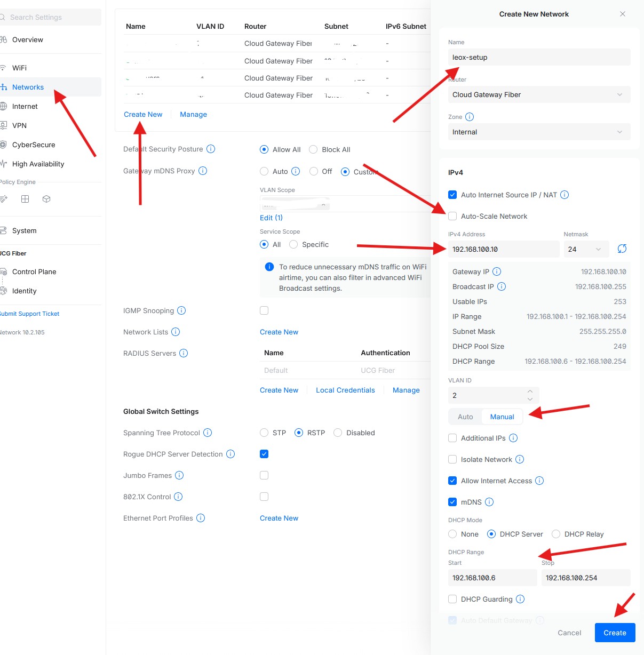Switch VLAN ID mode to Auto
The image size is (644, 655).
point(465,417)
